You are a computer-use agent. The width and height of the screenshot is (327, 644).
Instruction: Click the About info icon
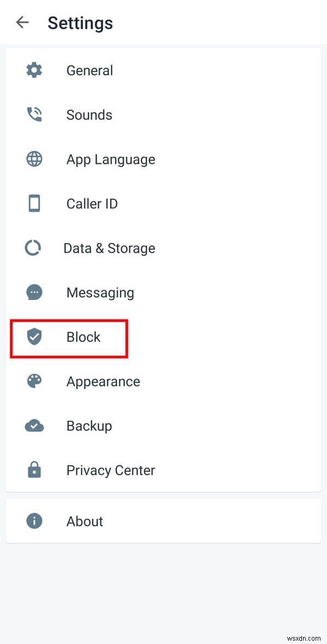34,521
